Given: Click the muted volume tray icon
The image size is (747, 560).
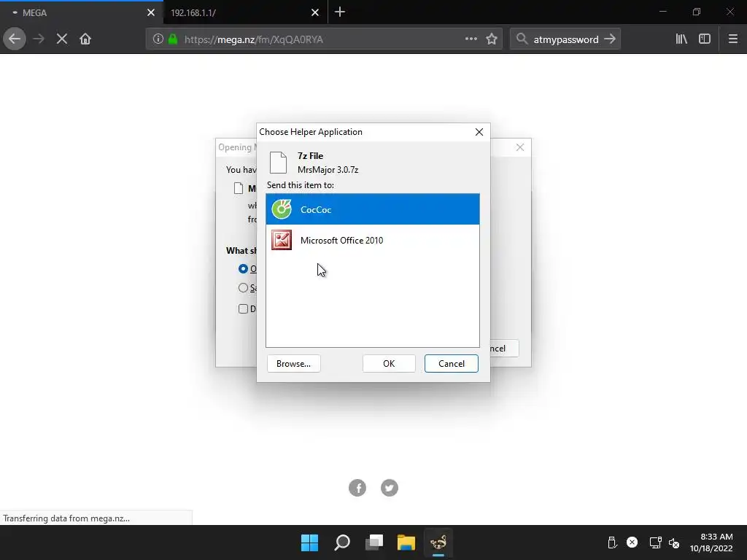Looking at the screenshot, I should pyautogui.click(x=674, y=542).
